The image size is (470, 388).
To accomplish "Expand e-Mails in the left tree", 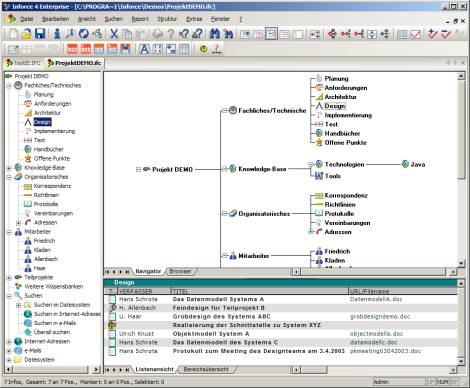I will coord(9,351).
